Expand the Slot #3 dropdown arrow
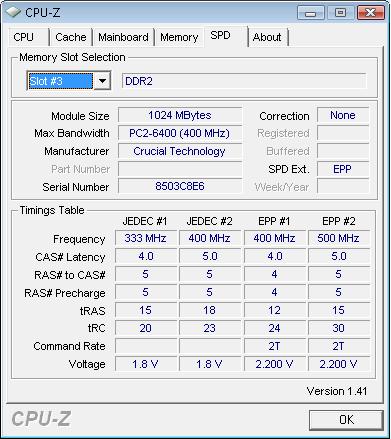This screenshot has width=391, height=439. pos(102,81)
